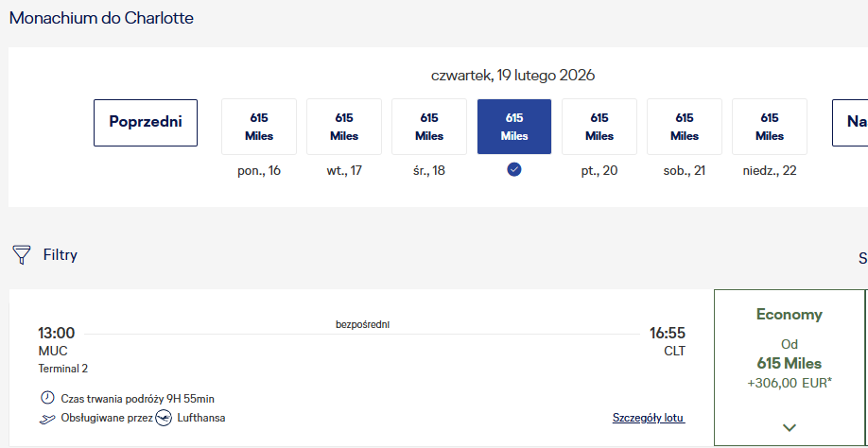Click the clock icon beside travel duration

47,398
